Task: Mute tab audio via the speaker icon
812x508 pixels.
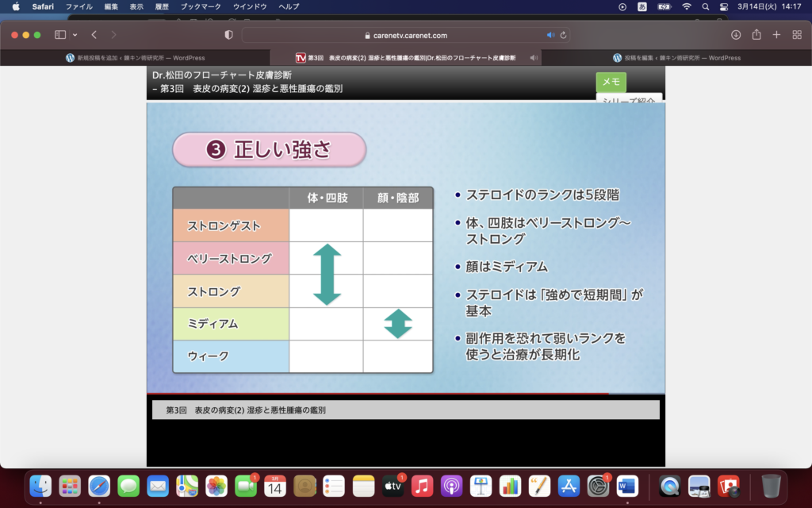Action: point(552,34)
